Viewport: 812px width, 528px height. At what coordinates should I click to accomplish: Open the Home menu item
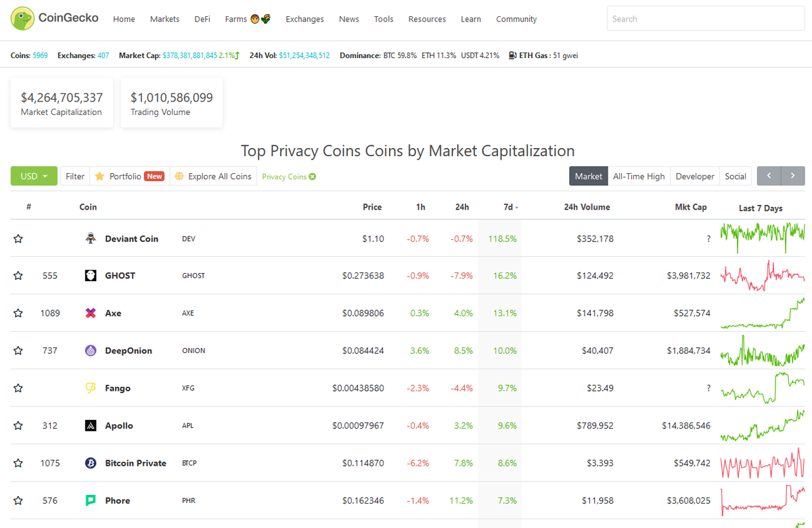[x=124, y=19]
